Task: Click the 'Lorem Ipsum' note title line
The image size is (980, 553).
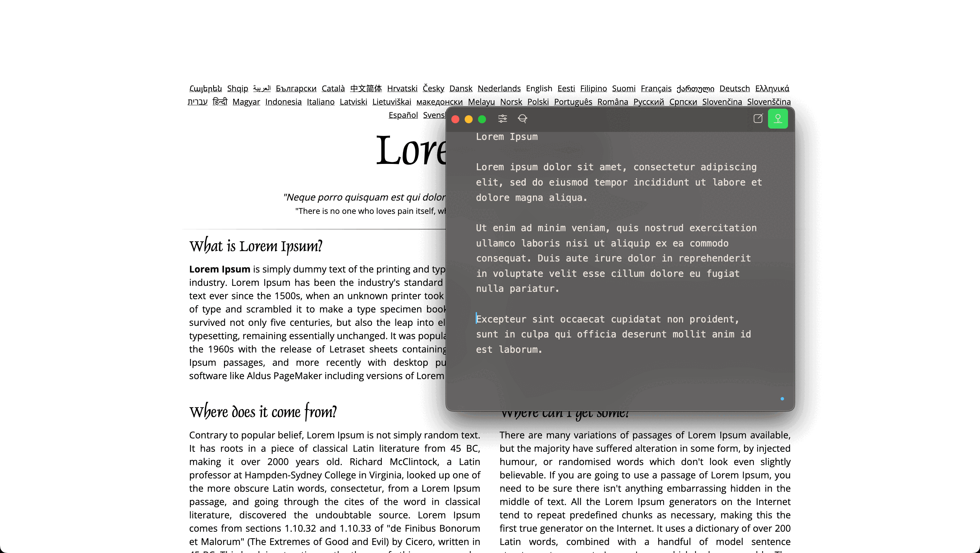Action: click(507, 137)
